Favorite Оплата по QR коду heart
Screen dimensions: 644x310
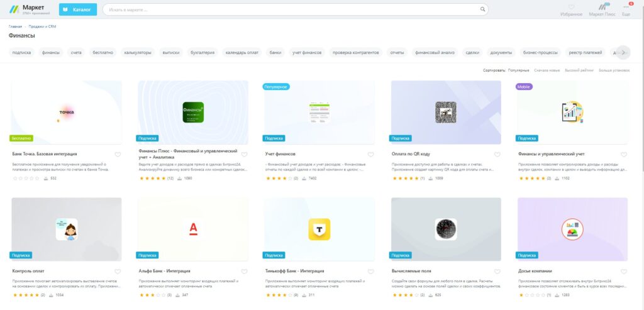click(497, 155)
